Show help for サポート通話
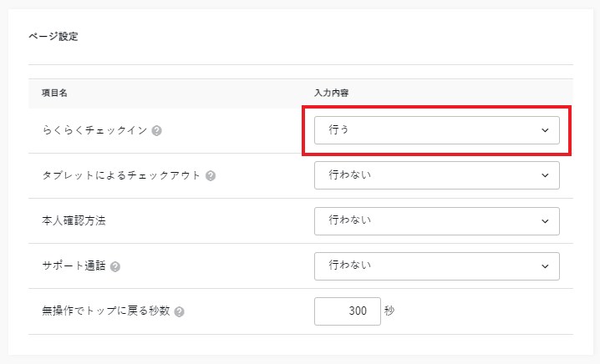The image size is (600, 364). (115, 266)
